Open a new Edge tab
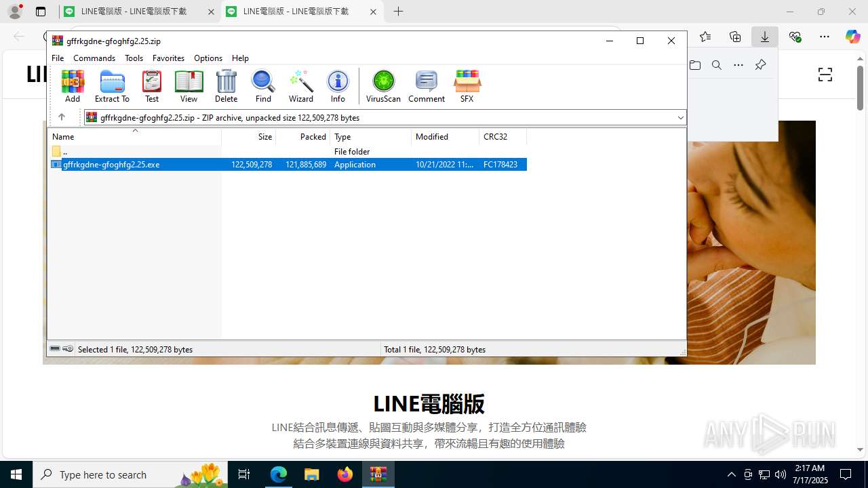This screenshot has width=868, height=488. tap(398, 12)
